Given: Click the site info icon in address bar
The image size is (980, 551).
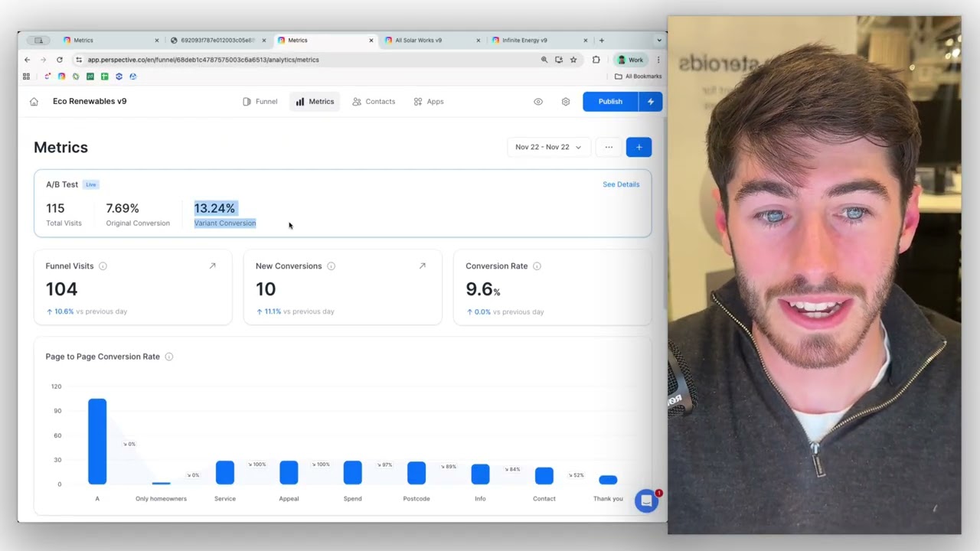Looking at the screenshot, I should click(x=79, y=60).
